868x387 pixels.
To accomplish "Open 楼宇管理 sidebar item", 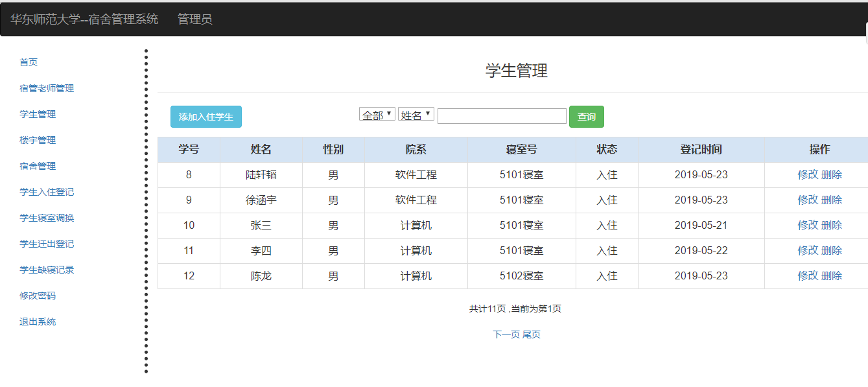I will (38, 140).
